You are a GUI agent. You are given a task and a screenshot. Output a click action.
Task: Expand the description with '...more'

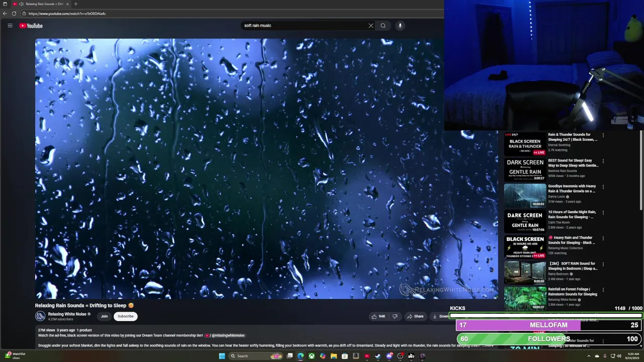(487, 345)
